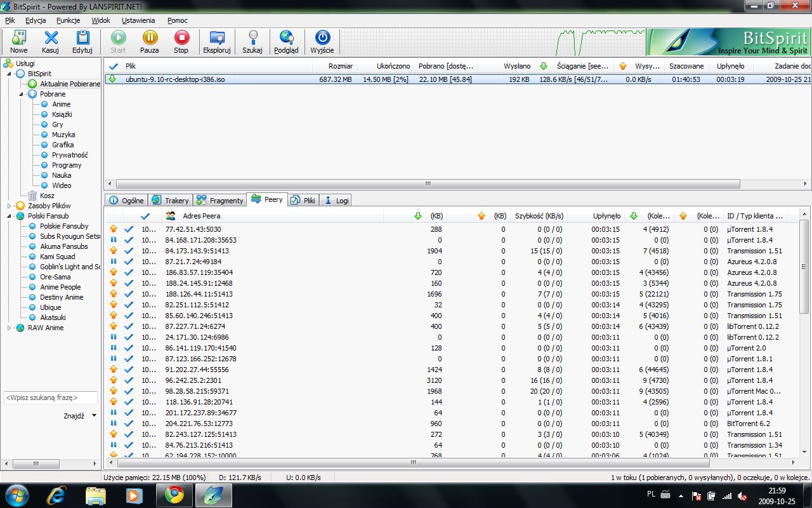Expand the Zasoby Plików node
812x508 pixels.
tap(10, 206)
